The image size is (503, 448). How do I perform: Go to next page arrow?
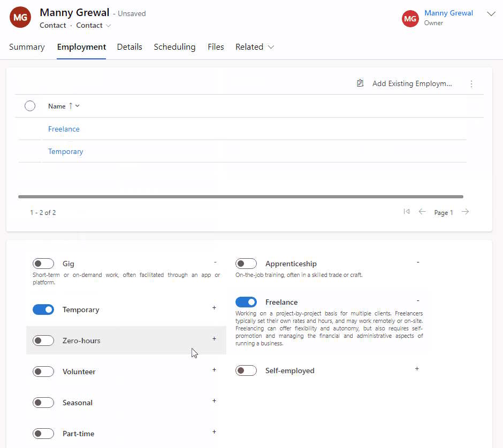(465, 212)
